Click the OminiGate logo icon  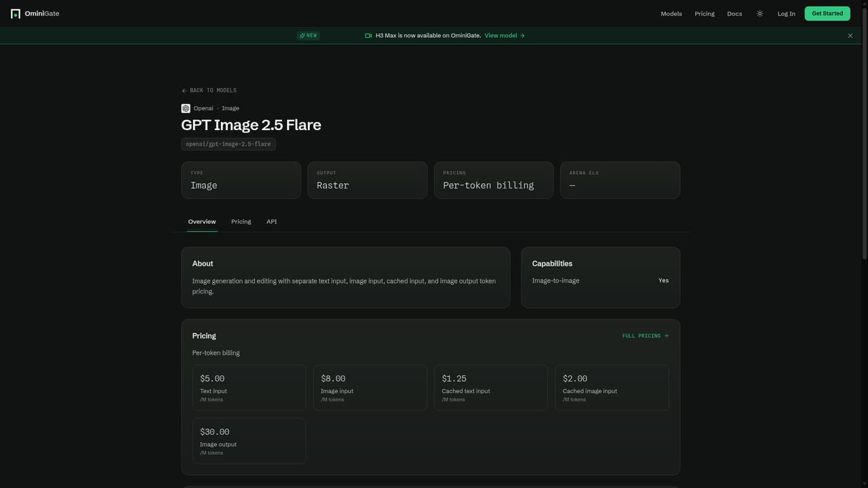tap(16, 14)
